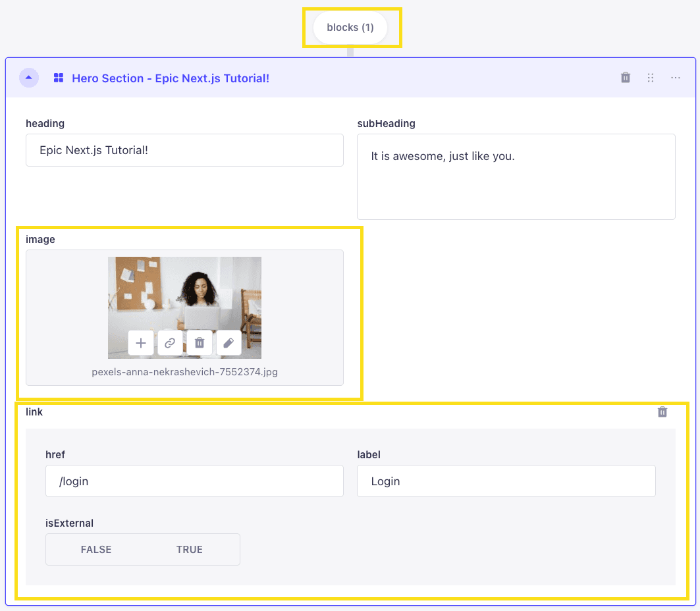Add another image with the plus icon
This screenshot has width=700, height=611.
pyautogui.click(x=141, y=343)
